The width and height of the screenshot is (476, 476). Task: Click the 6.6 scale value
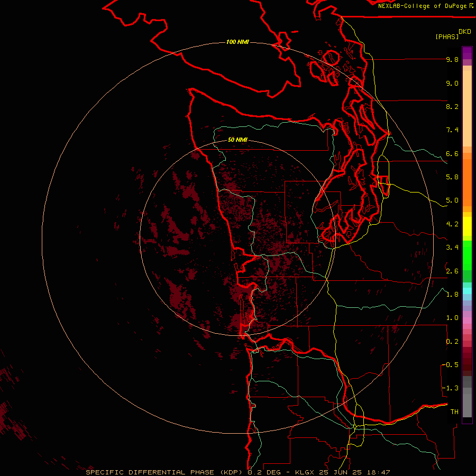point(452,153)
